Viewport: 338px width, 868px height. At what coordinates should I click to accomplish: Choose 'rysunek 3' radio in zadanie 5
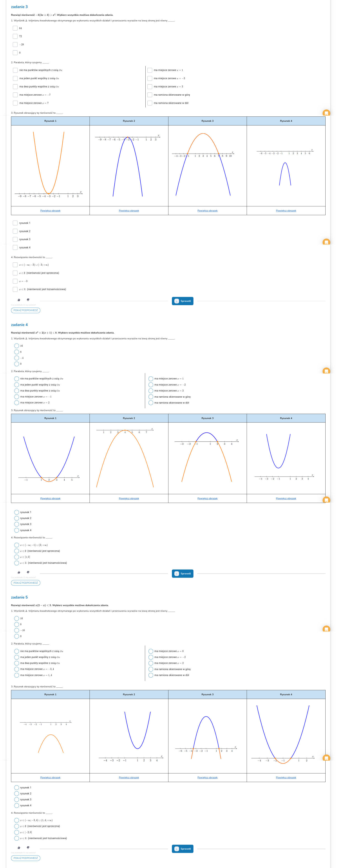(17, 799)
